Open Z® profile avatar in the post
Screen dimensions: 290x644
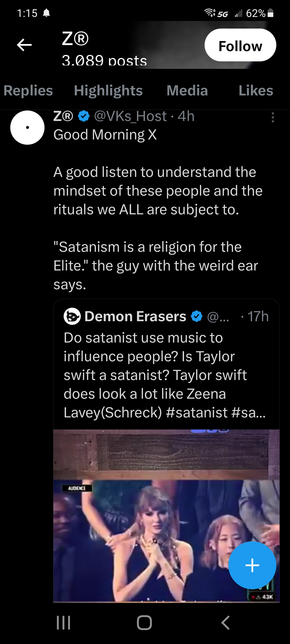(27, 128)
